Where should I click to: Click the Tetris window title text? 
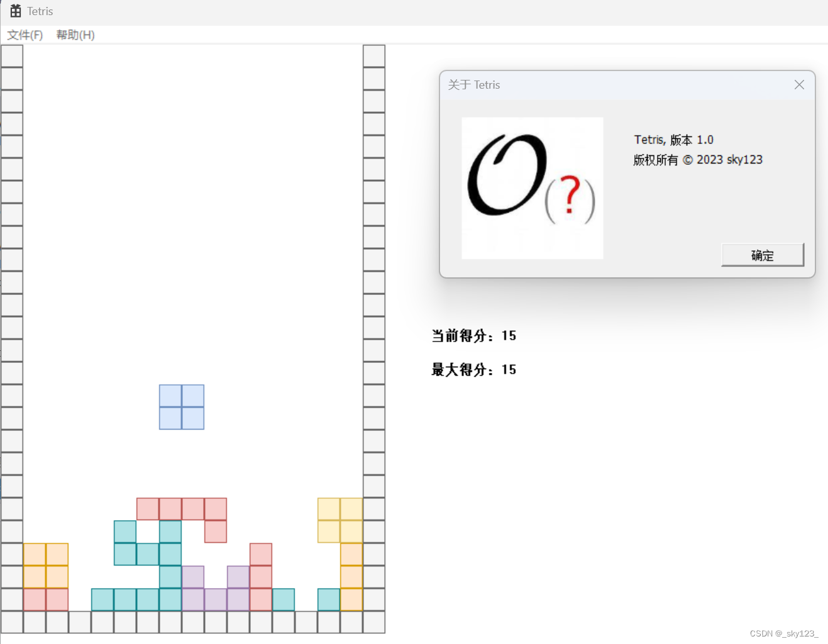point(40,11)
